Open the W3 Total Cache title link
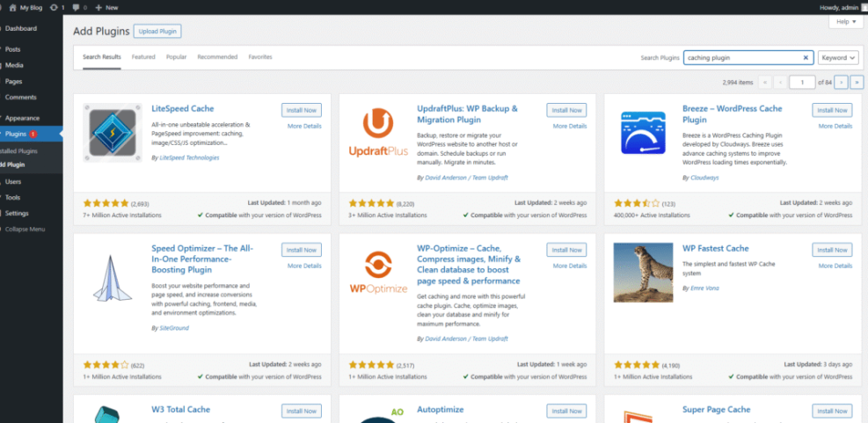868x423 pixels. pyautogui.click(x=181, y=410)
